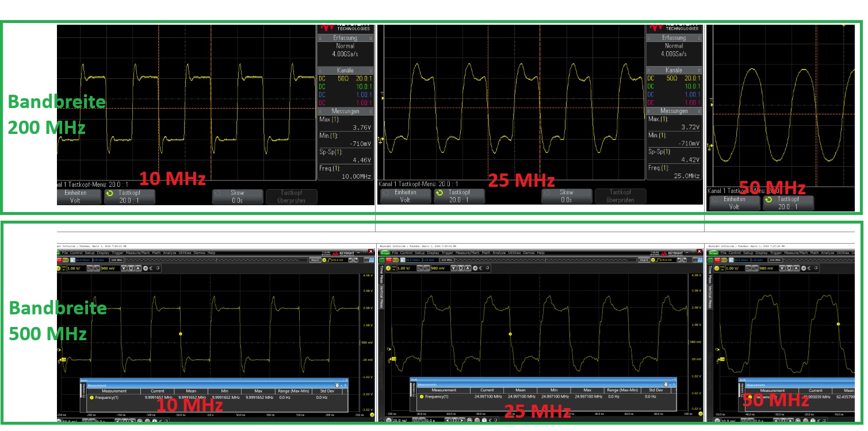
Task: Click pin icon in 10 MHz channel bar
Action: 158,268
